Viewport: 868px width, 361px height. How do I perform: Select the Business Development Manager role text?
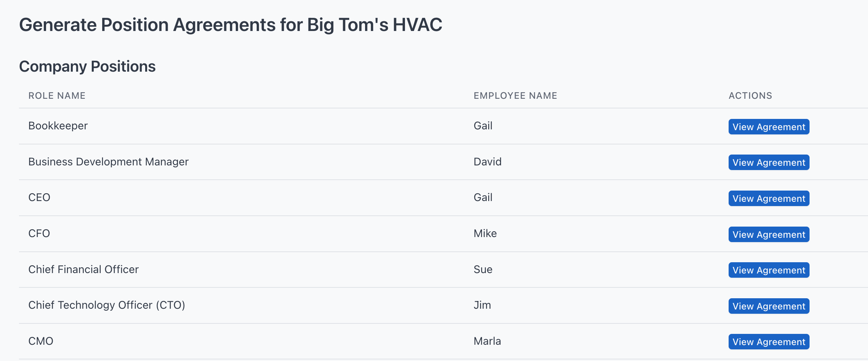[x=108, y=162]
